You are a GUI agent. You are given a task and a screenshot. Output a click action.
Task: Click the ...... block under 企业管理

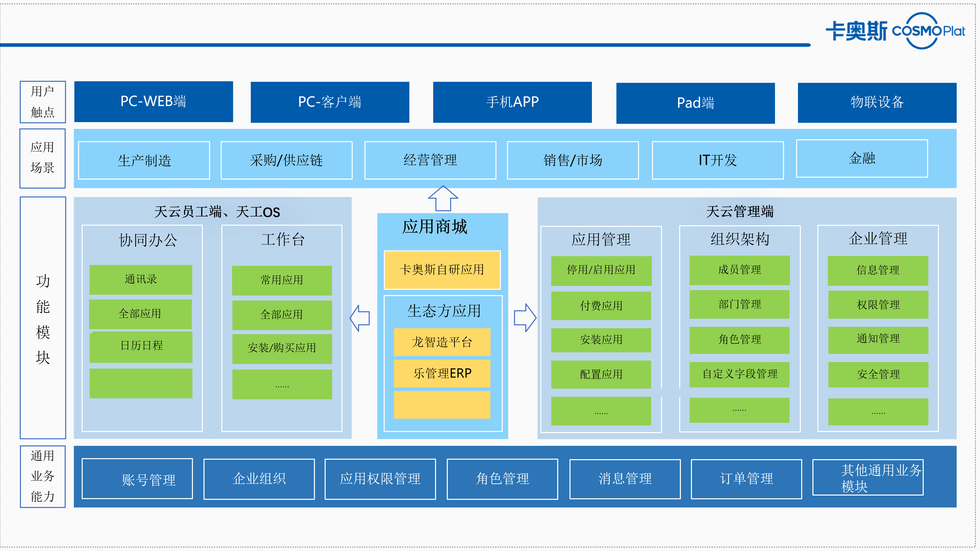click(x=878, y=412)
